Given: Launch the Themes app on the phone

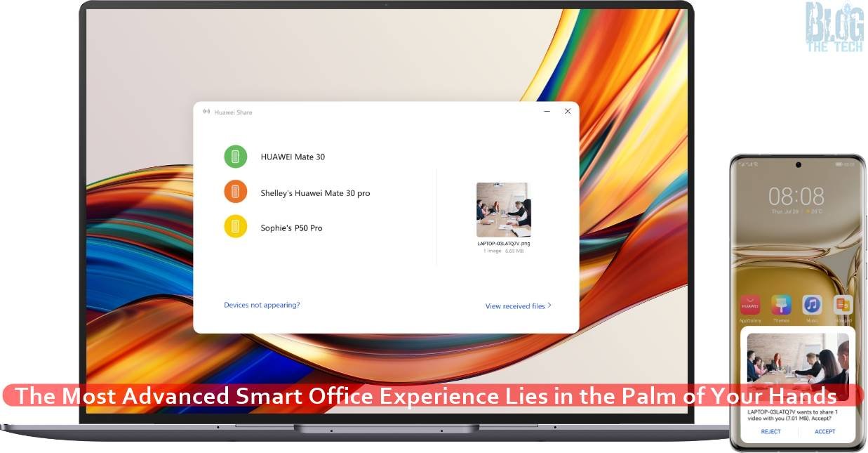Looking at the screenshot, I should [x=781, y=306].
